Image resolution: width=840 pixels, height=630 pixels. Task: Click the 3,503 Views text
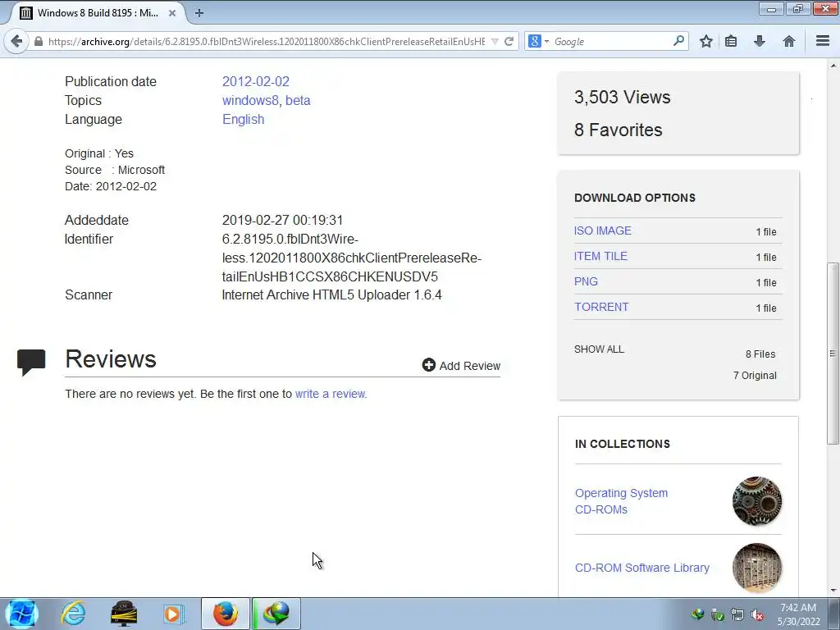click(622, 97)
